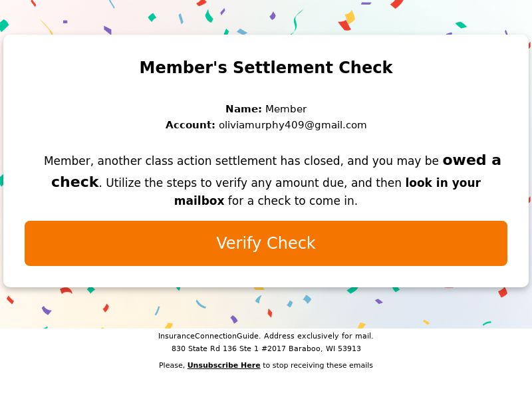Click the blue diamond confetti below the card
The image size is (532, 399).
click(x=307, y=299)
